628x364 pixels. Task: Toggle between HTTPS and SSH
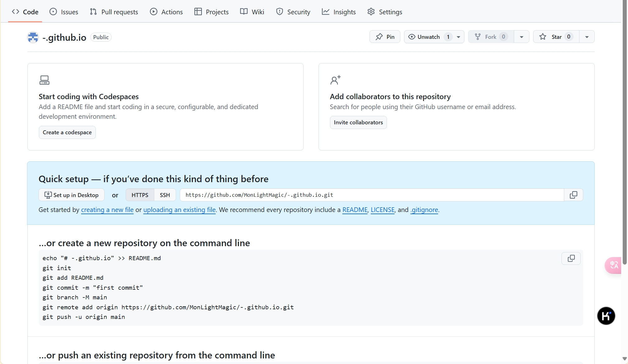click(x=165, y=195)
